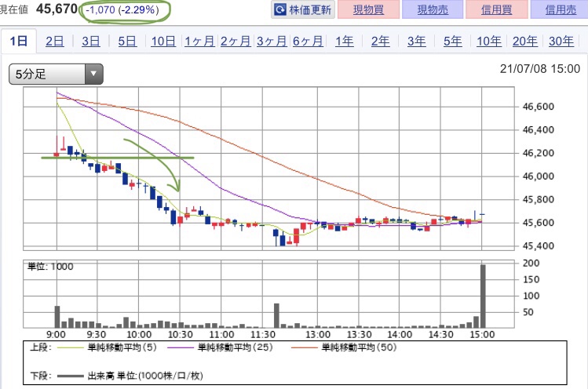The image size is (588, 389).
Task: Switch chart to the 5日 period
Action: pyautogui.click(x=127, y=41)
